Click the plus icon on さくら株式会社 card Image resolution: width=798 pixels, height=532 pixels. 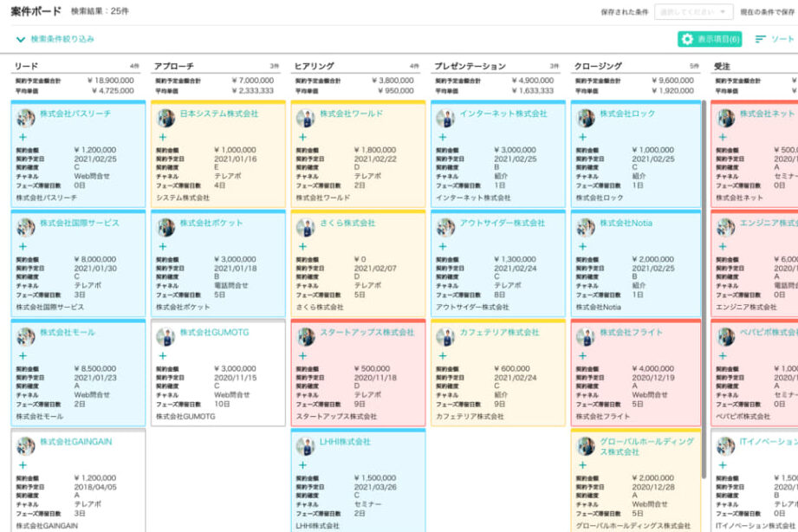pyautogui.click(x=302, y=246)
